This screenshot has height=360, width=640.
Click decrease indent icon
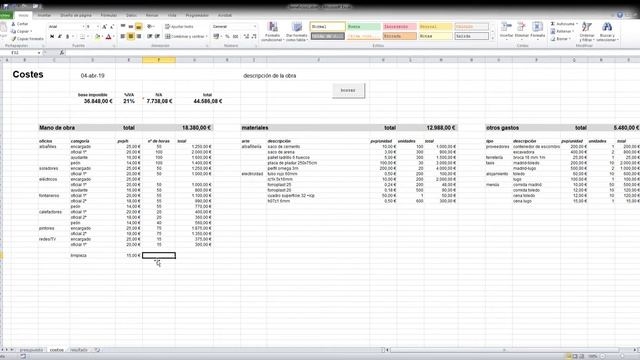[x=149, y=36]
